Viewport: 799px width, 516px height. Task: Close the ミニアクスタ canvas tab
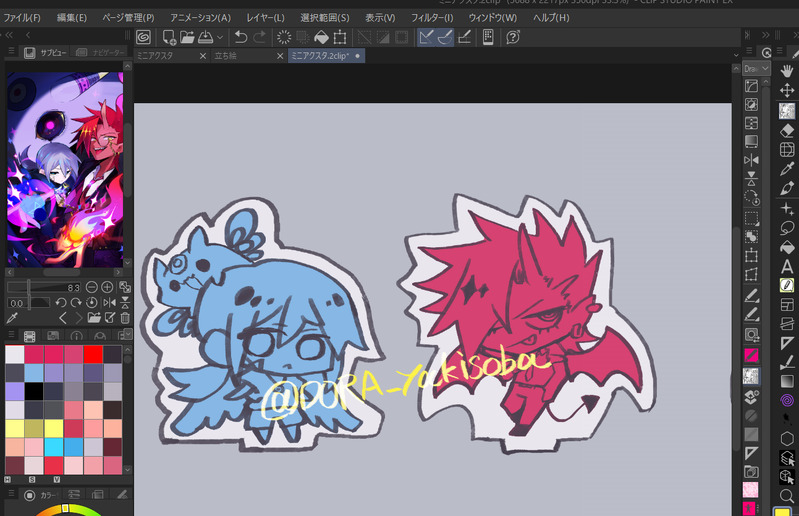pos(203,56)
